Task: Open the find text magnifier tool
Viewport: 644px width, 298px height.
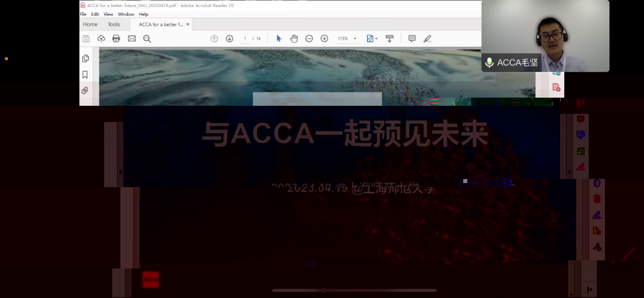Action: point(147,39)
